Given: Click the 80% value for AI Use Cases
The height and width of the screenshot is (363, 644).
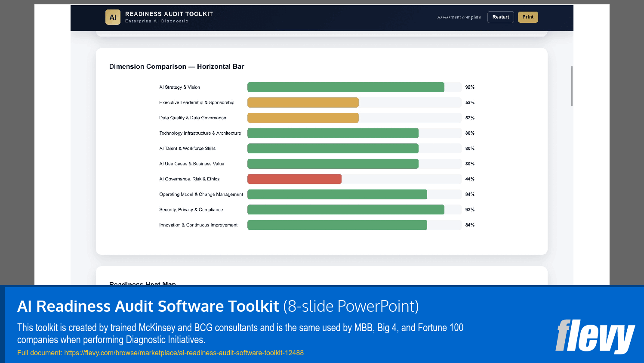Looking at the screenshot, I should [470, 164].
